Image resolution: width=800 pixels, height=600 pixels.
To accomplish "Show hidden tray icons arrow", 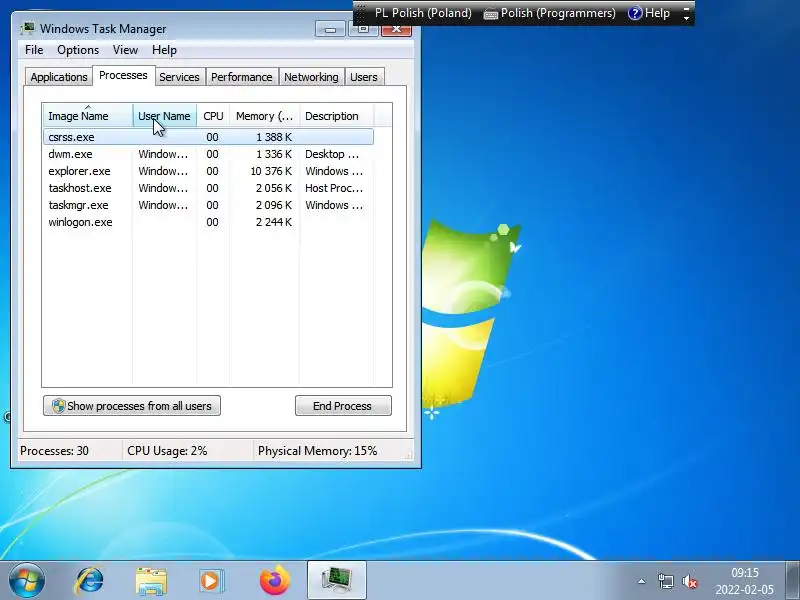I will pyautogui.click(x=641, y=581).
